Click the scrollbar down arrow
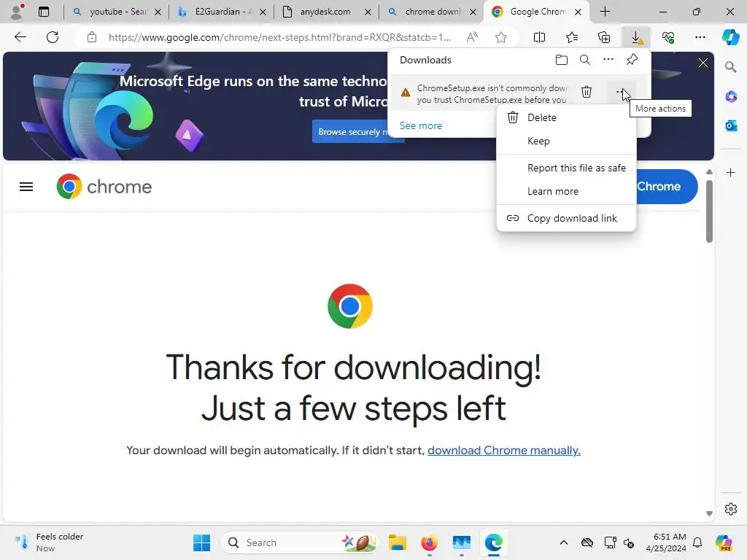Screen dimensions: 747x560 click(709, 513)
